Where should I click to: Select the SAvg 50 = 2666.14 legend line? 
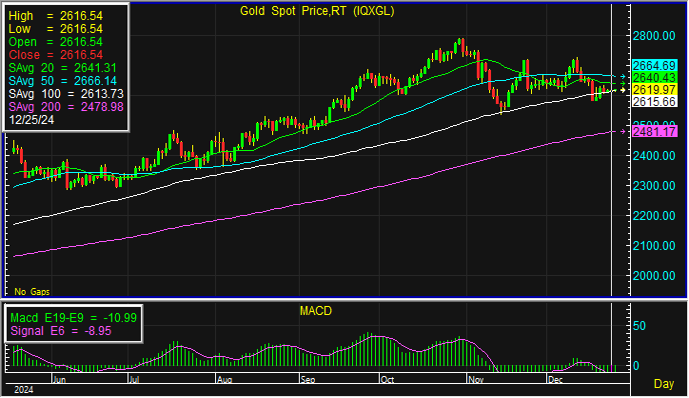click(x=63, y=81)
